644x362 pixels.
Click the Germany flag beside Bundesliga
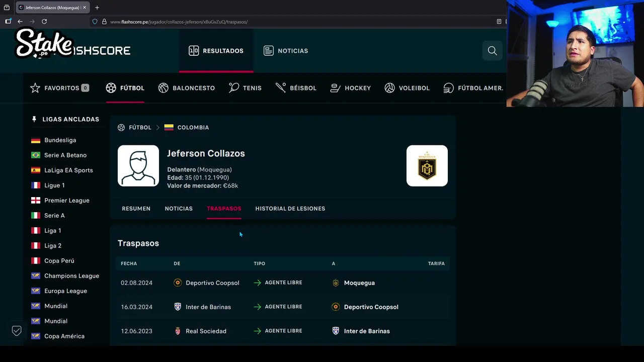pos(36,140)
